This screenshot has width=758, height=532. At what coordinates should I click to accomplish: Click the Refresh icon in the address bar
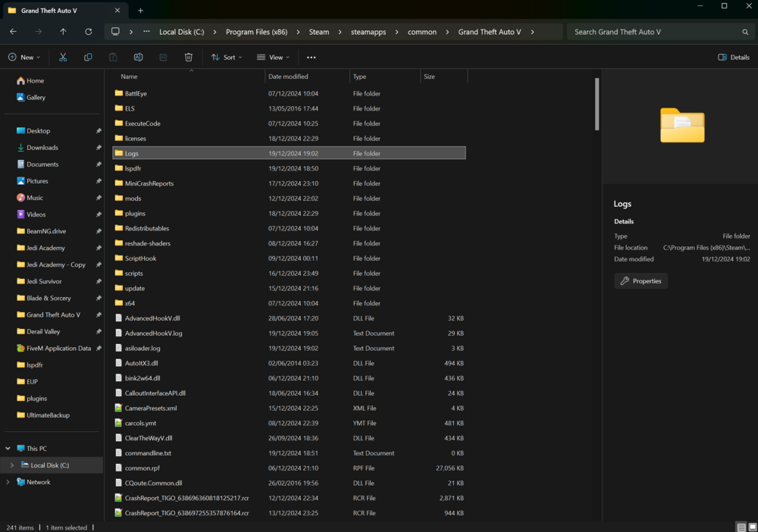click(89, 32)
